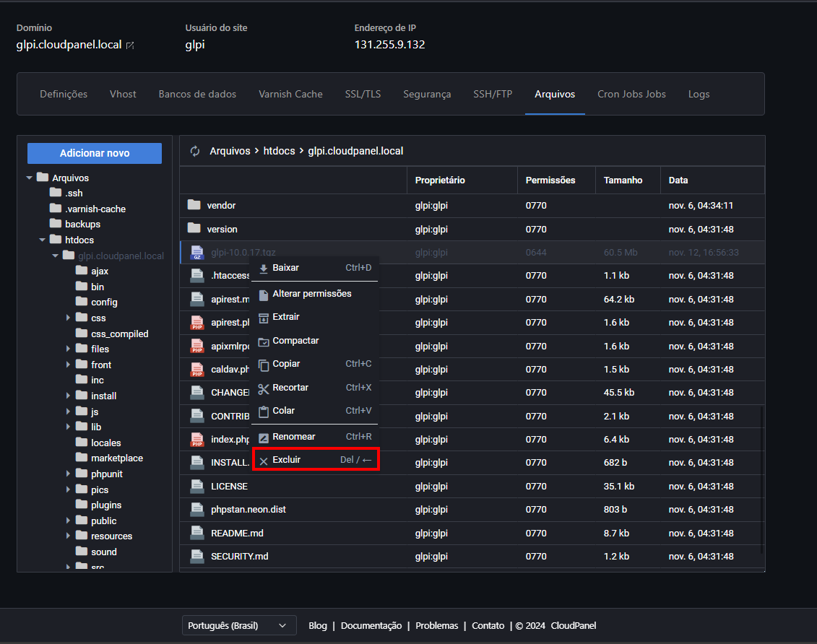Click the GZ archive icon of glpi-10.0.17.tgz

coord(196,253)
